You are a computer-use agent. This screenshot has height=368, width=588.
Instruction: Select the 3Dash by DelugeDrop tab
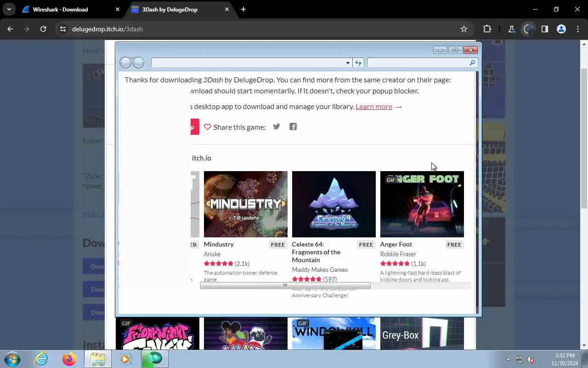[179, 9]
